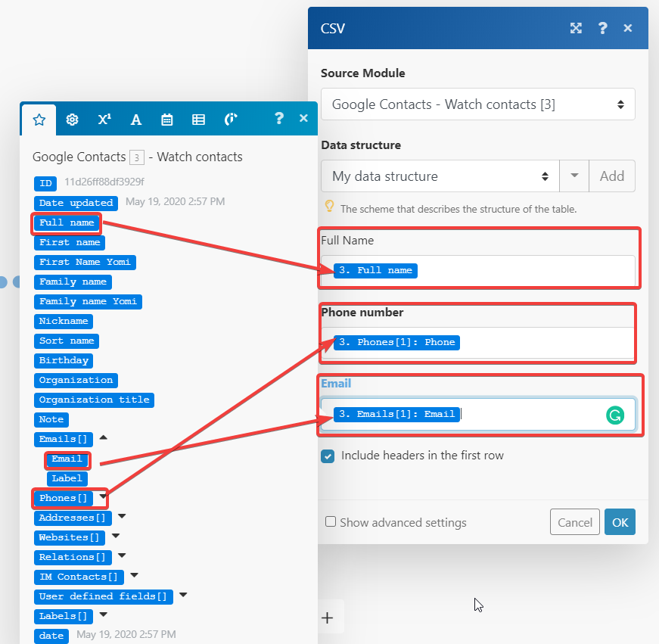This screenshot has height=644, width=659.
Task: Expand the Websites[] array
Action: point(116,536)
